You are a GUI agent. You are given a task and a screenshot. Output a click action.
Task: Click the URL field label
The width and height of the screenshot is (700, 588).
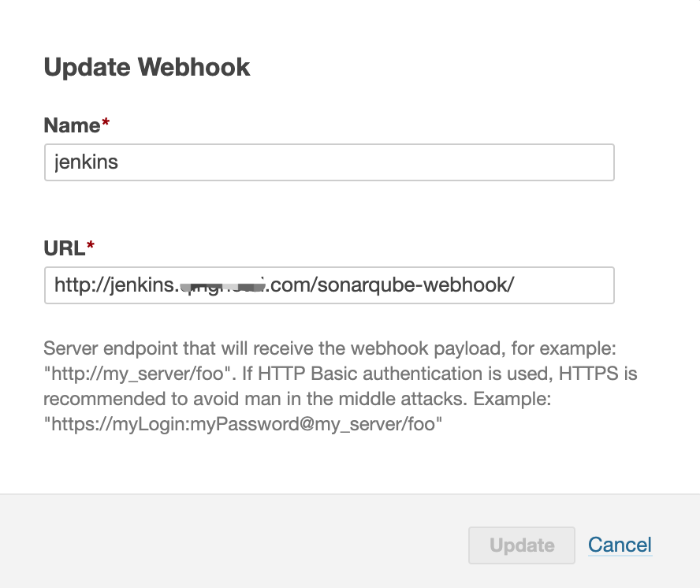click(x=64, y=248)
